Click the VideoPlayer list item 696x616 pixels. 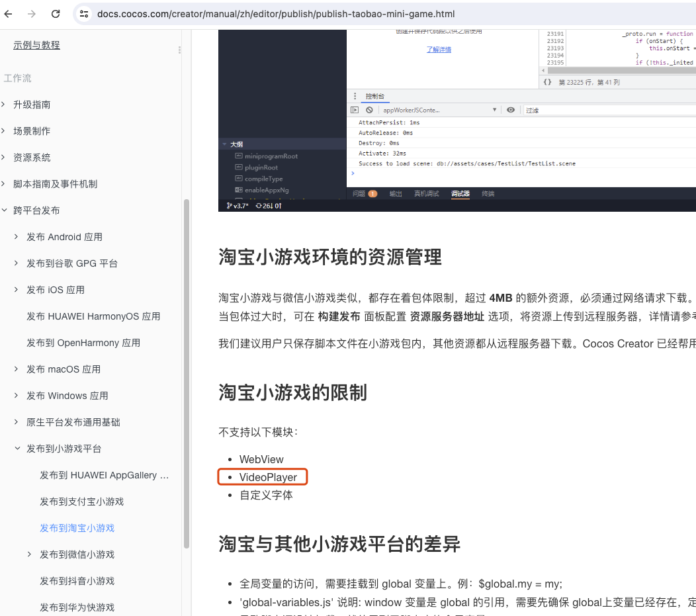coord(268,477)
